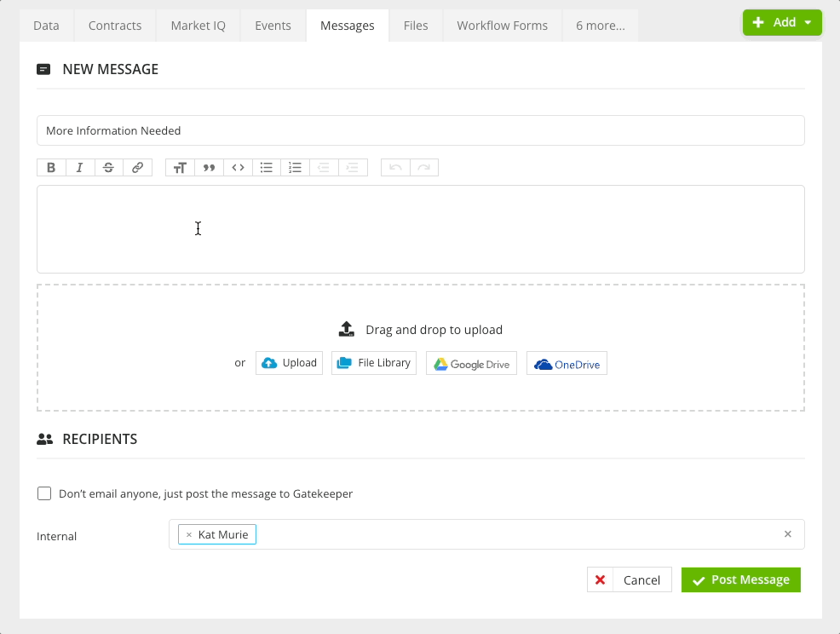This screenshot has width=840, height=634.
Task: Click the Post Message button
Action: [740, 579]
